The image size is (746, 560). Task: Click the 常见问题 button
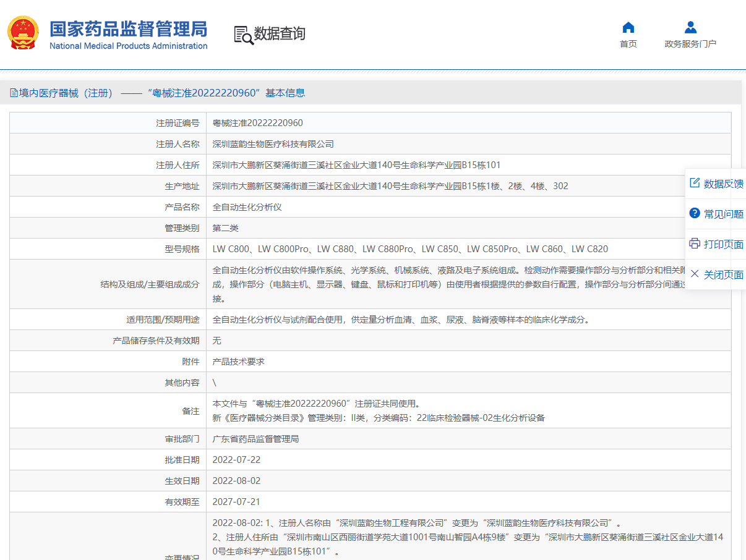point(716,214)
